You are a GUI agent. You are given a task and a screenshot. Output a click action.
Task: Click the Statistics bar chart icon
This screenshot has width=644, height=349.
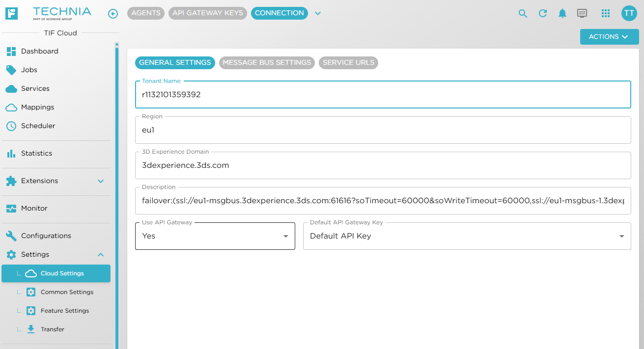click(11, 154)
